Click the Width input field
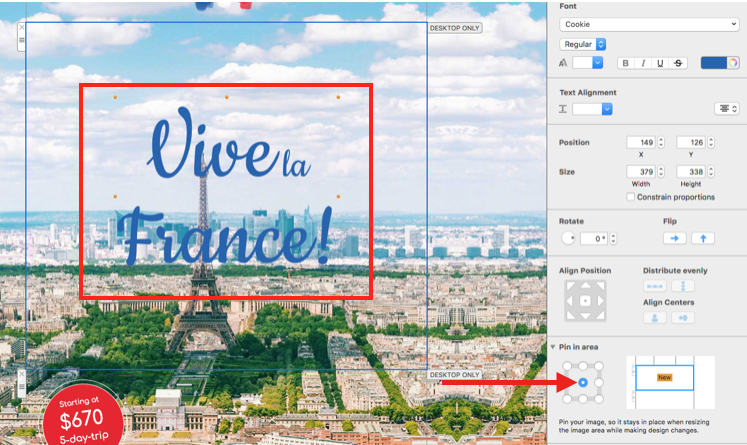 pos(641,172)
